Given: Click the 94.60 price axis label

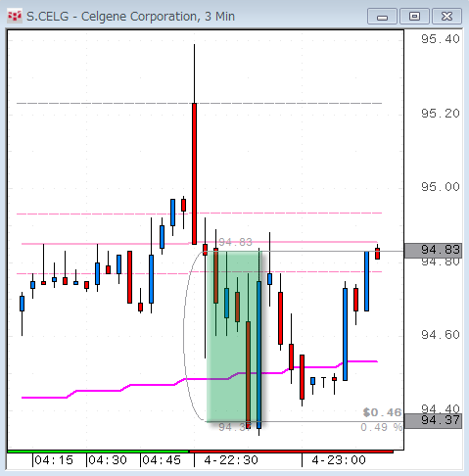Looking at the screenshot, I should [x=441, y=335].
